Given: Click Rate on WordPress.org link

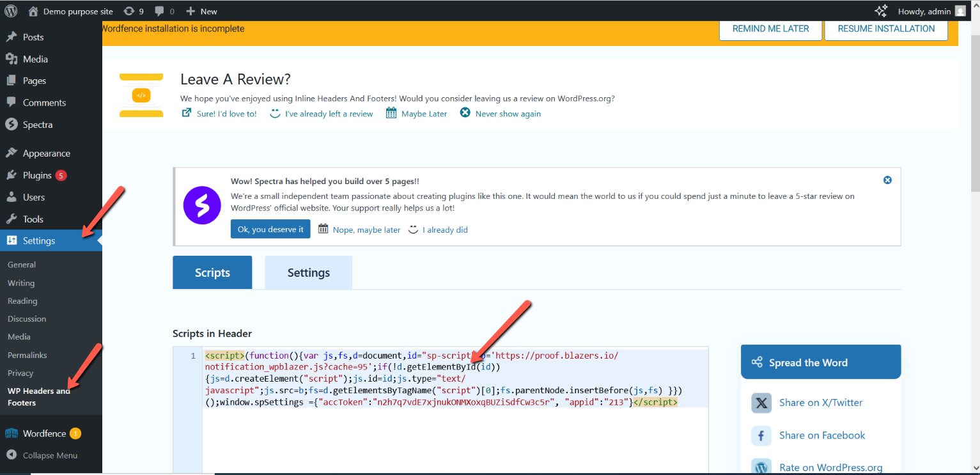Looking at the screenshot, I should (831, 467).
